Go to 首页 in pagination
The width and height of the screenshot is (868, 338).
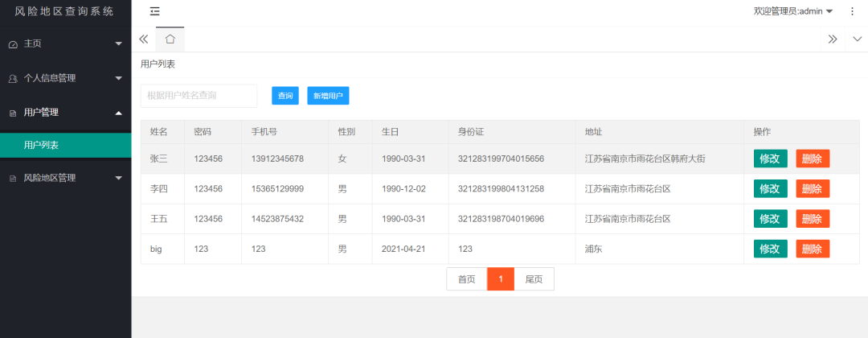(467, 279)
